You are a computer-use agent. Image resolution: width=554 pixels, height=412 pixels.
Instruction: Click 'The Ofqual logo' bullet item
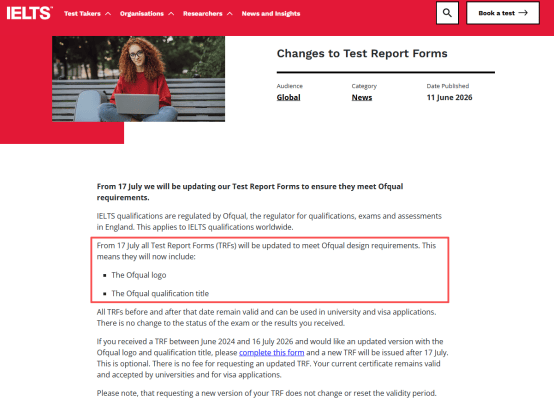tap(139, 275)
